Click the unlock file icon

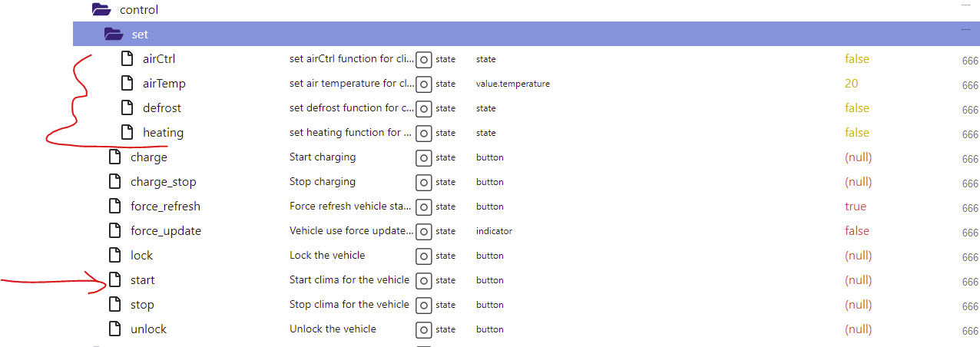[114, 329]
